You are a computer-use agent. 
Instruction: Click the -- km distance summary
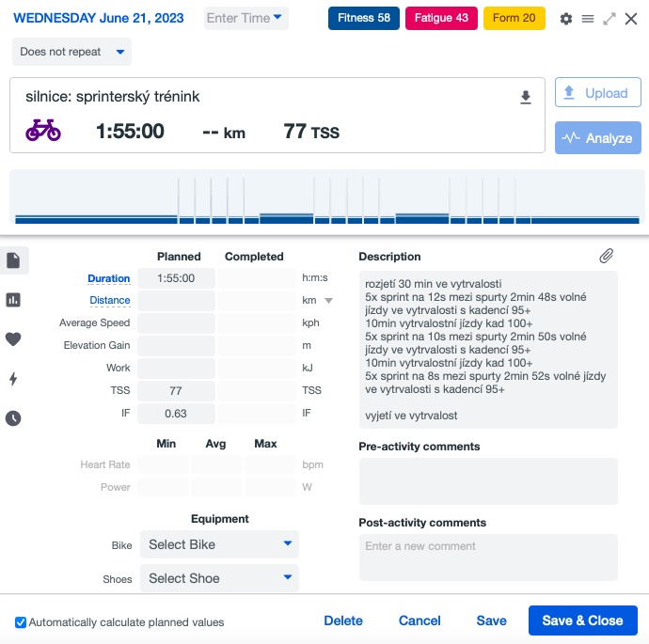tap(224, 133)
